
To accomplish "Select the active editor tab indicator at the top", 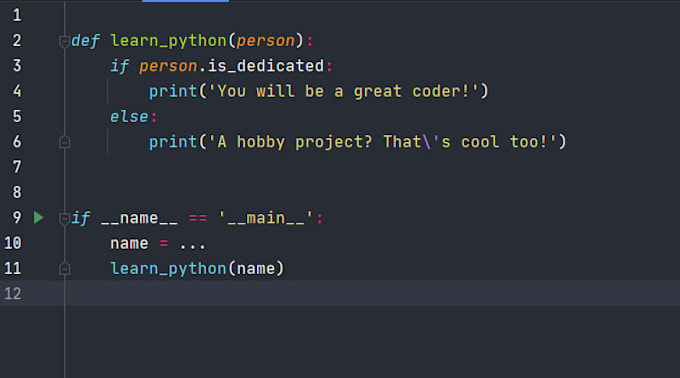I will pyautogui.click(x=185, y=1).
